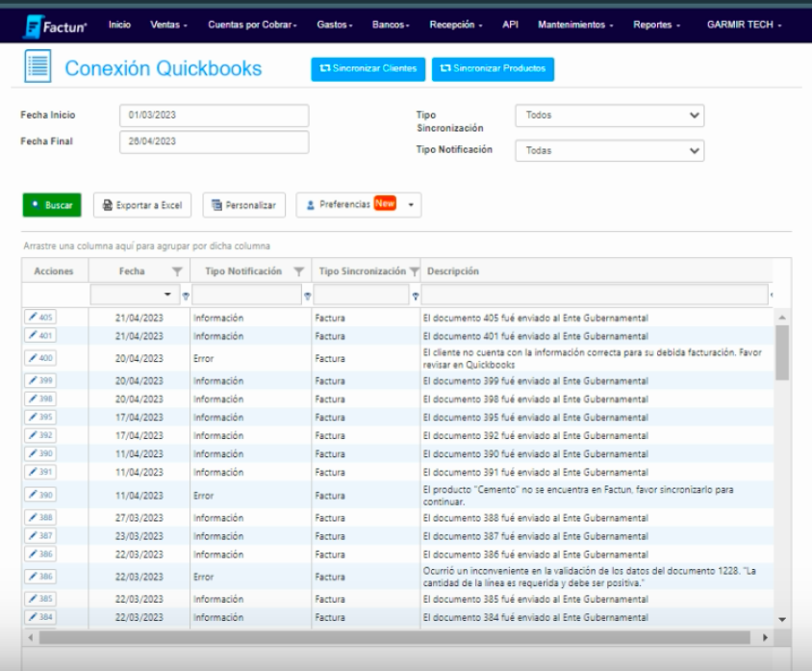This screenshot has width=812, height=671.
Task: Click Tipo Sincronización header filter funnel
Action: coord(414,271)
